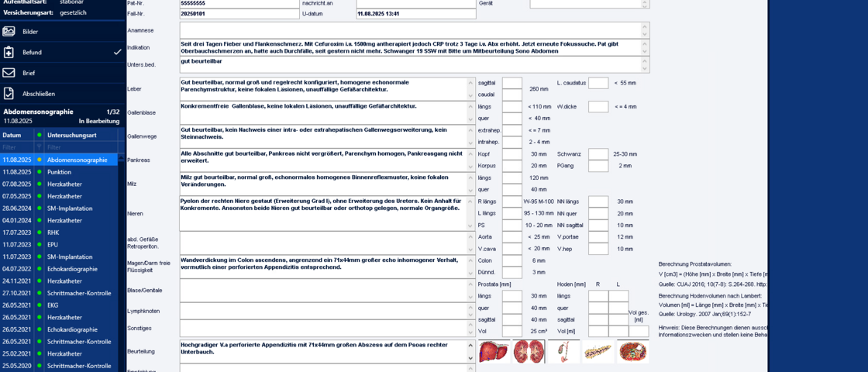This screenshot has width=868, height=372.
Task: Click the NN sagittal measurement box
Action: (598, 226)
